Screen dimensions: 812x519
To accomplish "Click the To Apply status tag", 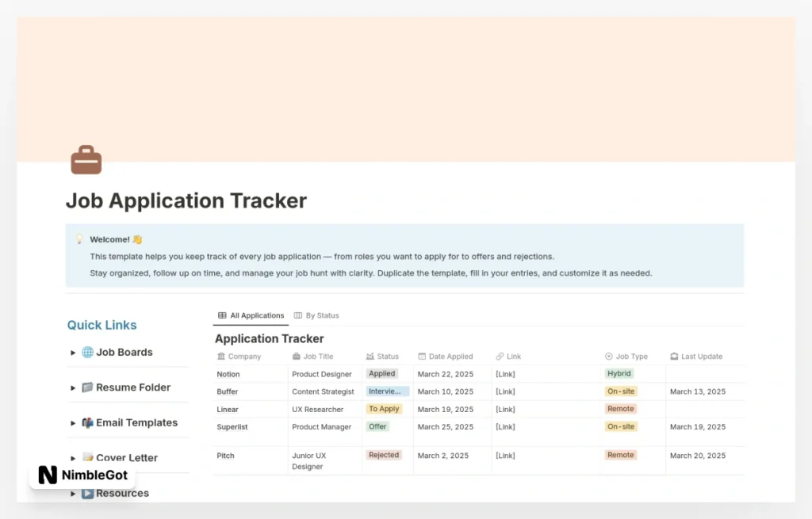I will [x=384, y=409].
